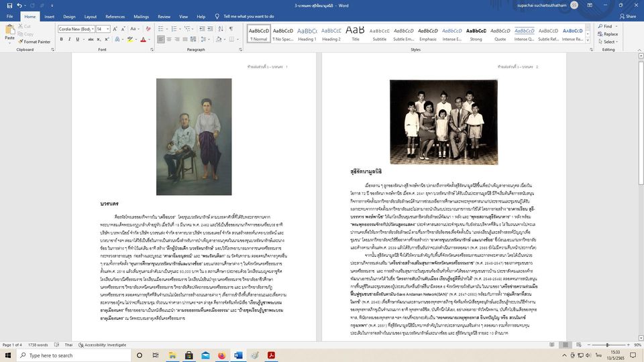Image resolution: width=644 pixels, height=362 pixels.
Task: Switch to the Design tab
Action: pyautogui.click(x=69, y=17)
